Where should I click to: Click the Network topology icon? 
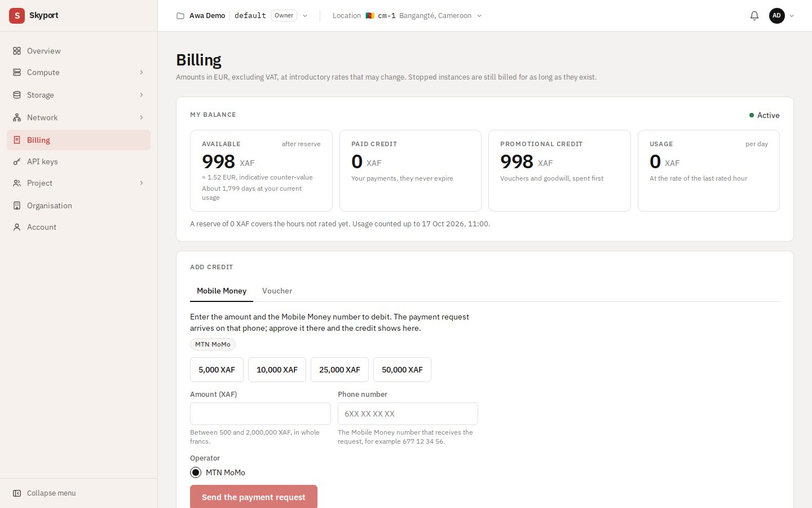[x=17, y=117]
